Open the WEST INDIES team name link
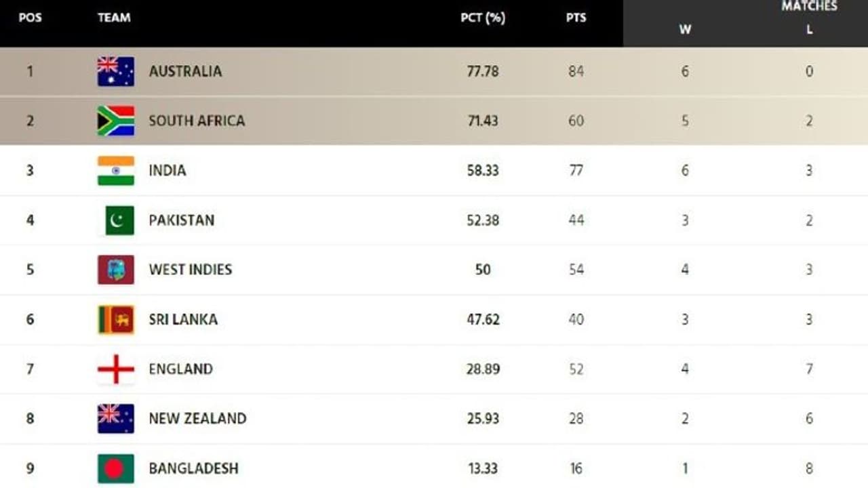The height and width of the screenshot is (488, 868). click(191, 270)
